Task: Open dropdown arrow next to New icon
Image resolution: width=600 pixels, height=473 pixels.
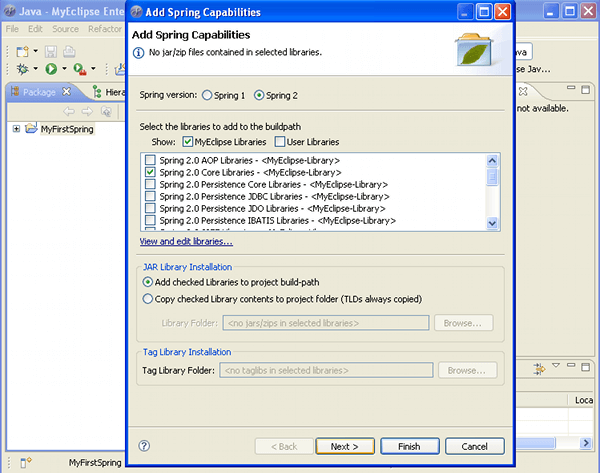Action: tap(36, 51)
